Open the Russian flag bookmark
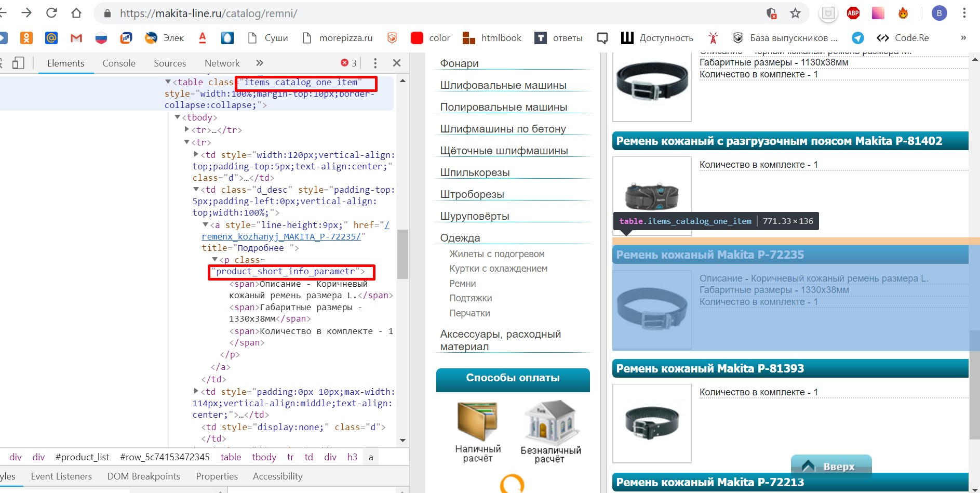This screenshot has width=980, height=493. (x=101, y=37)
